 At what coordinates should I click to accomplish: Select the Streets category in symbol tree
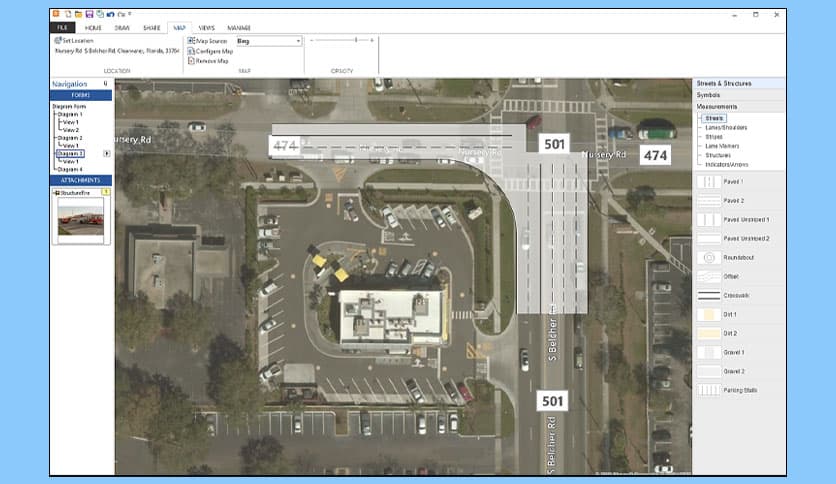click(x=714, y=118)
